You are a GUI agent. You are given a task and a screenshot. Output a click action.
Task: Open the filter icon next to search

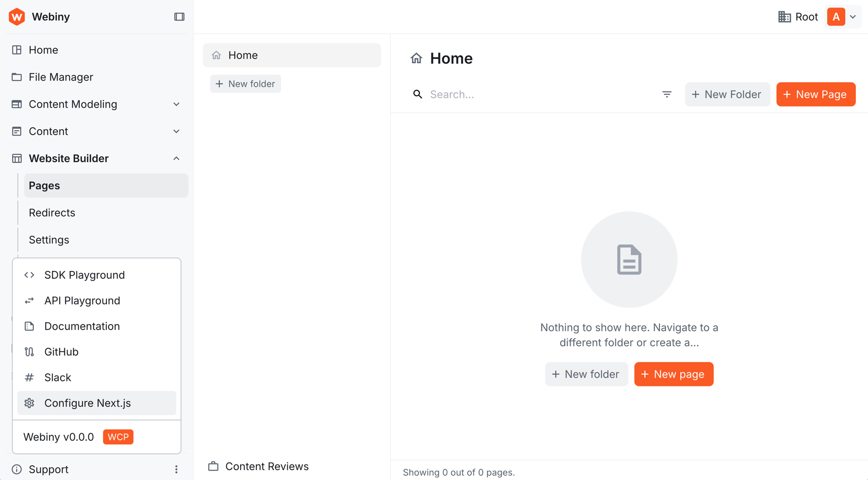click(667, 94)
